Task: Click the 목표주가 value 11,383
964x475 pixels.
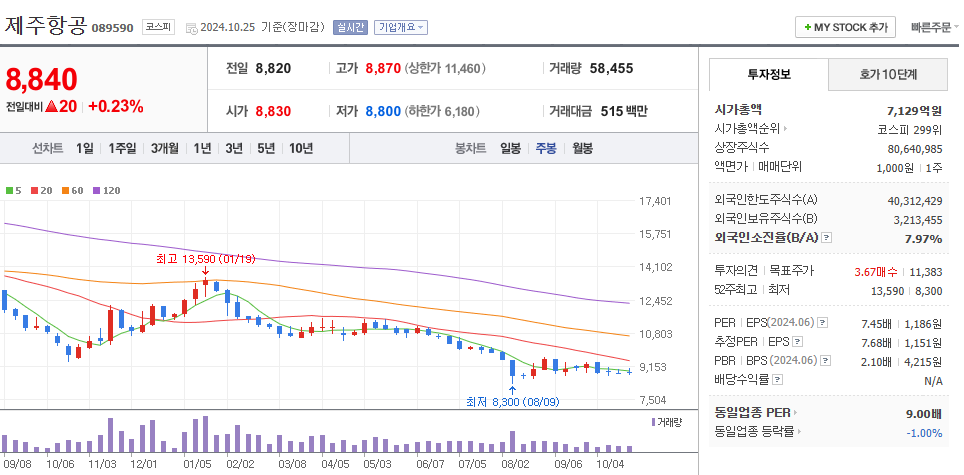Action: (x=926, y=272)
